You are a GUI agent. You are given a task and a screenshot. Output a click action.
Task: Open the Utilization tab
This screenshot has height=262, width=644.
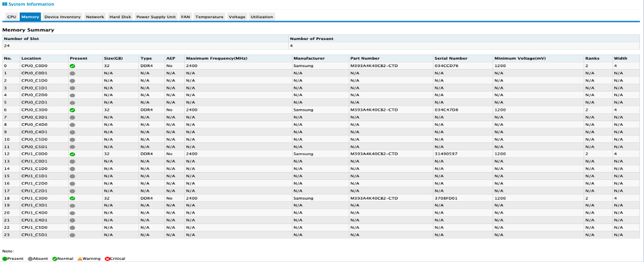pos(262,17)
